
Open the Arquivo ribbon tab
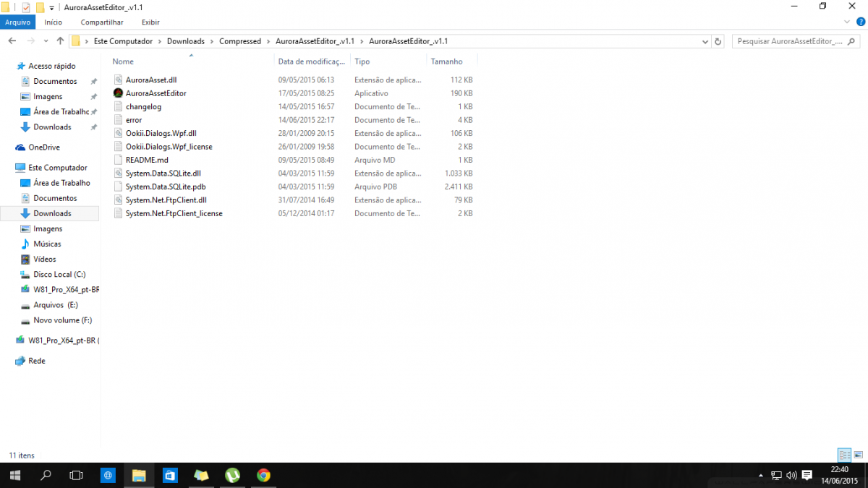(x=17, y=22)
